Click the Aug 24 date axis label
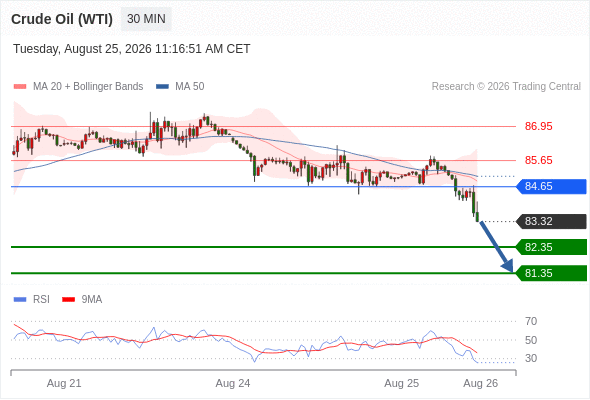This screenshot has width=590, height=400. pos(233,383)
